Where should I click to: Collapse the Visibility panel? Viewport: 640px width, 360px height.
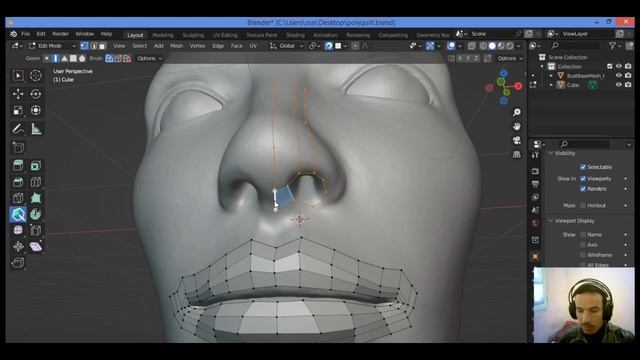pyautogui.click(x=551, y=153)
